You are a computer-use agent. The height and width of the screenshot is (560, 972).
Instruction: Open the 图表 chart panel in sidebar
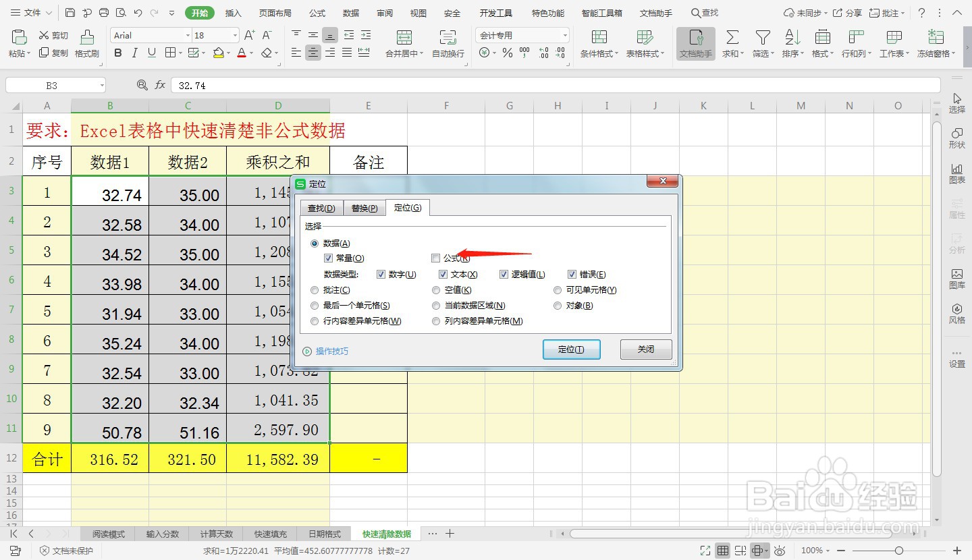(x=957, y=173)
